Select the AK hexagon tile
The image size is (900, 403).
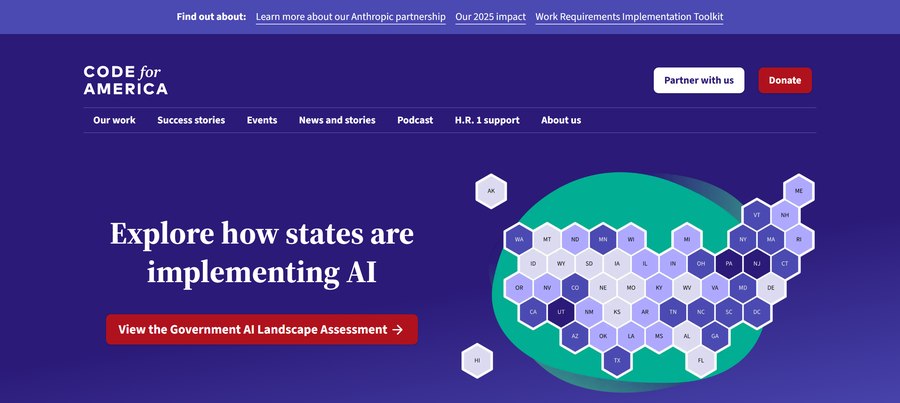[x=491, y=191]
